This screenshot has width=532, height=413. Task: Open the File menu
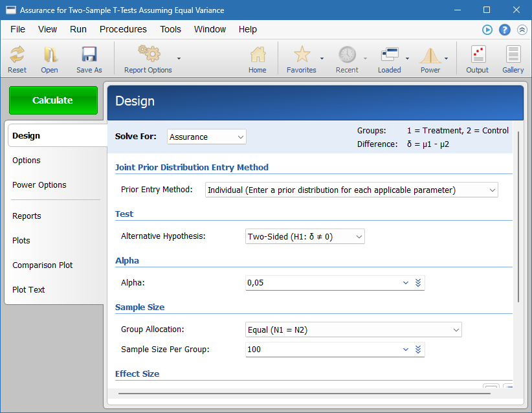point(17,30)
